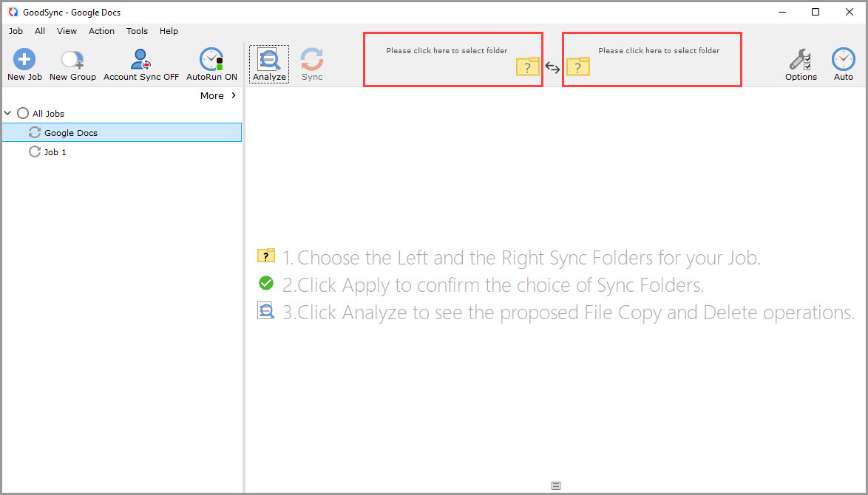Click the right folder question-mark icon
The width and height of the screenshot is (868, 495).
pyautogui.click(x=578, y=67)
